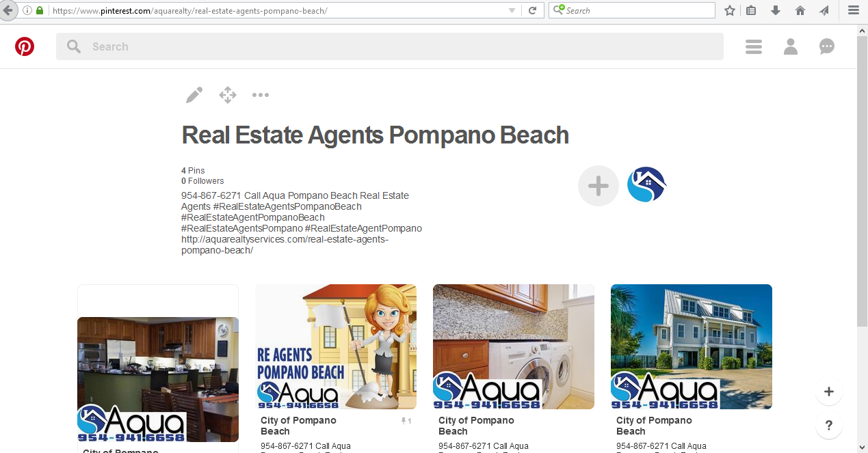Expand the URL bar history dropdown arrow
The width and height of the screenshot is (868, 453).
coord(512,10)
